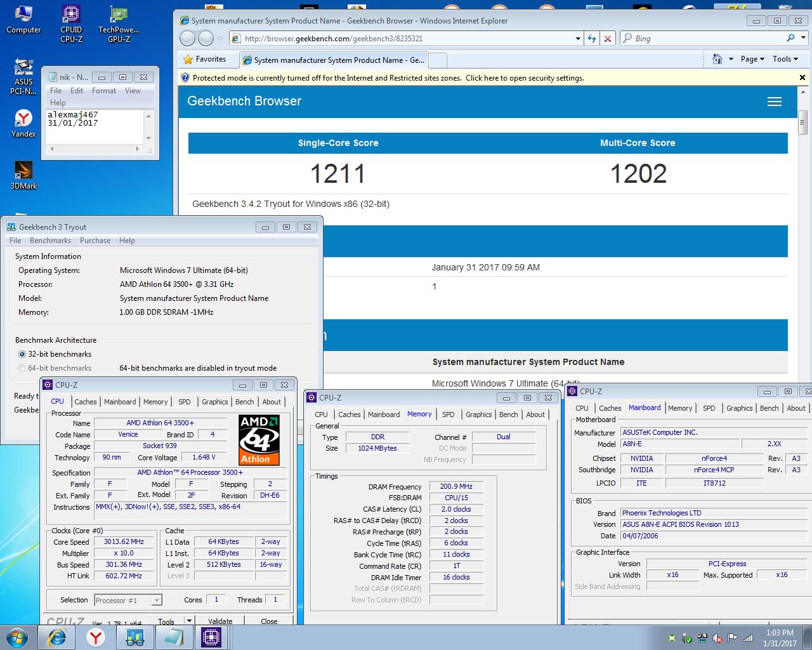Dismiss the protected mode information bar
812x650 pixels.
tap(802, 78)
